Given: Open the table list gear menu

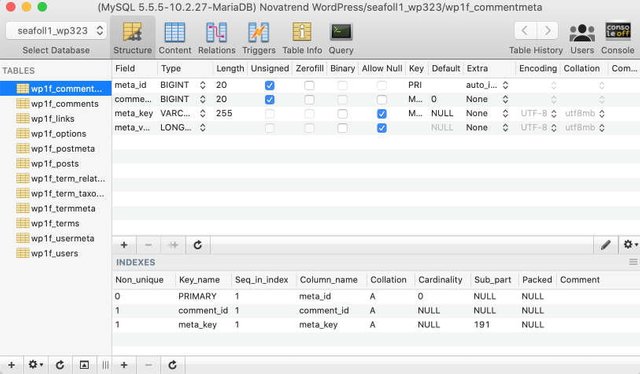Looking at the screenshot, I should (36, 365).
